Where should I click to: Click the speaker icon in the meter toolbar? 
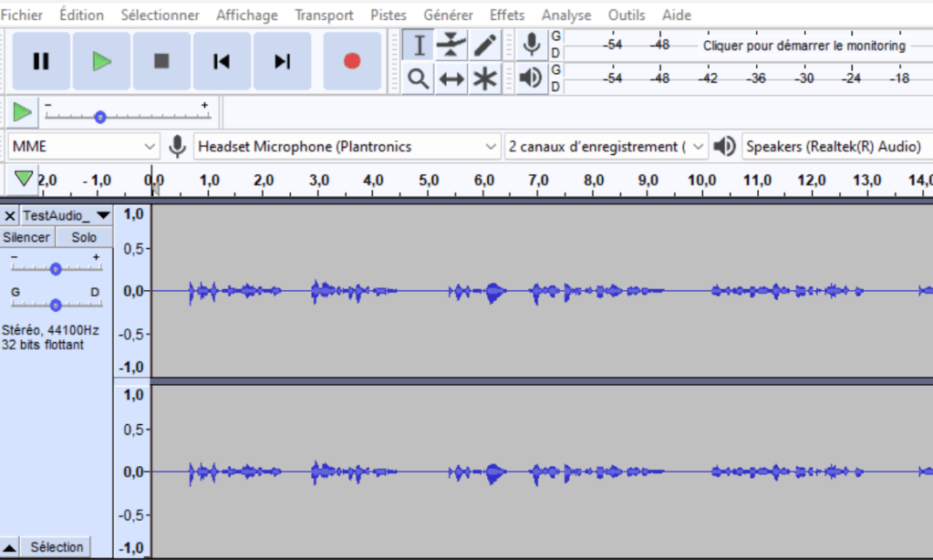tap(532, 78)
